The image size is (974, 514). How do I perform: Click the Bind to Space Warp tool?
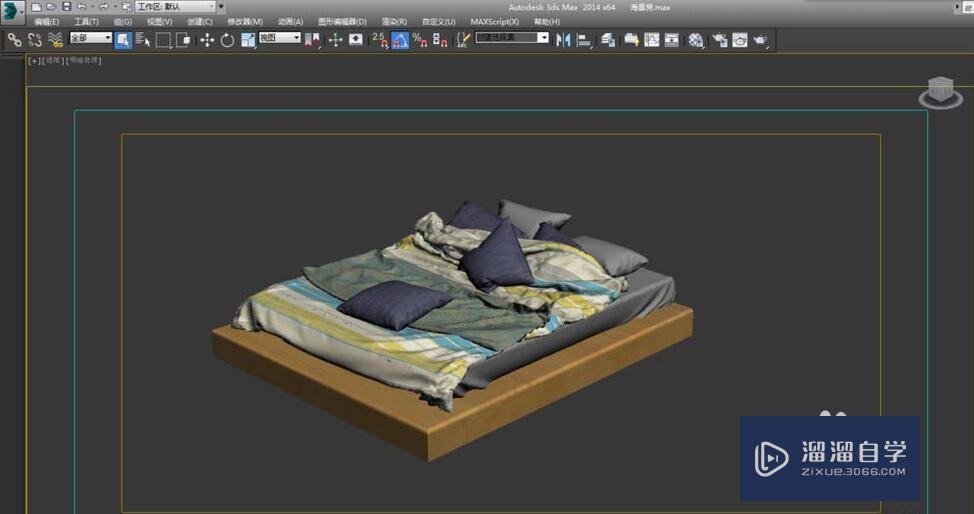click(x=55, y=40)
